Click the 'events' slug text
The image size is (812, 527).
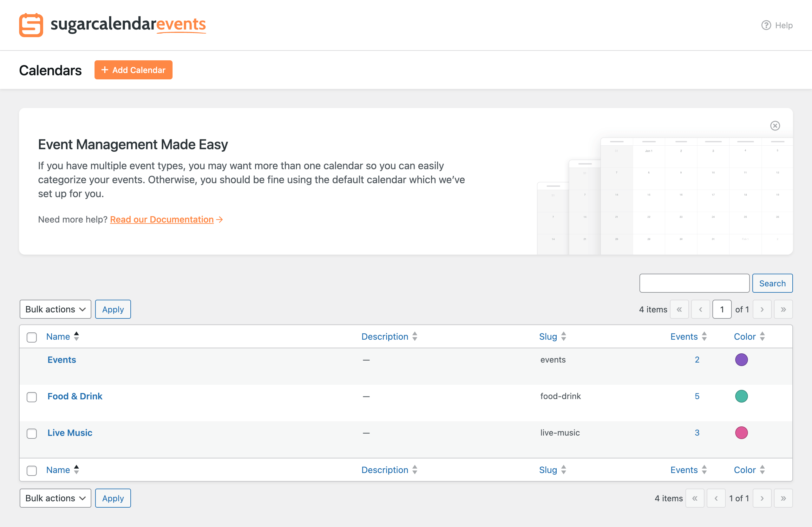[x=553, y=360]
